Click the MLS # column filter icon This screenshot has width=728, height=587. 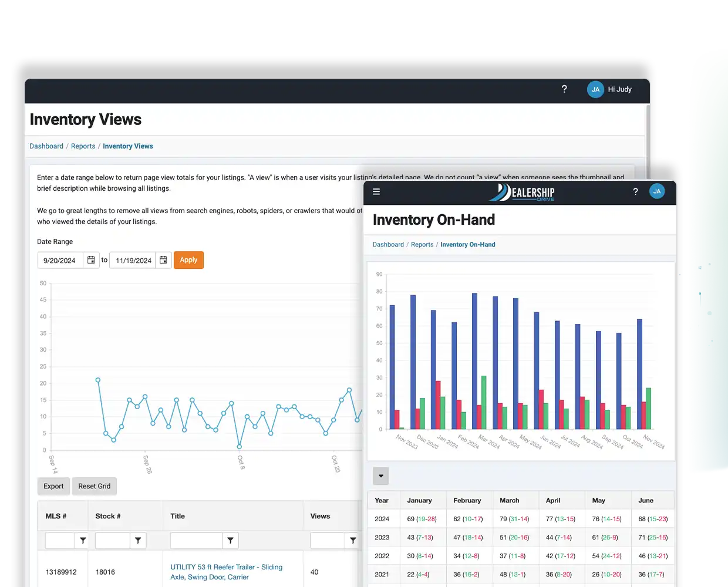pyautogui.click(x=83, y=541)
